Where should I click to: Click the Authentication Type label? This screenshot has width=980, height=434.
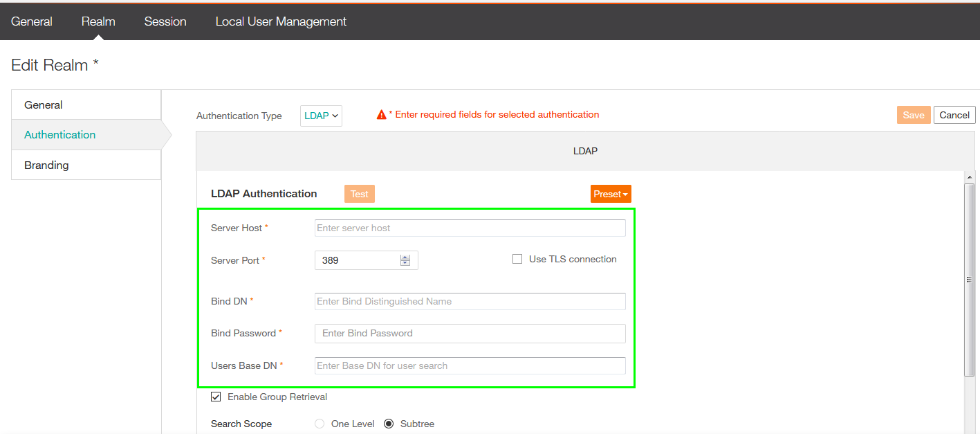coord(239,116)
